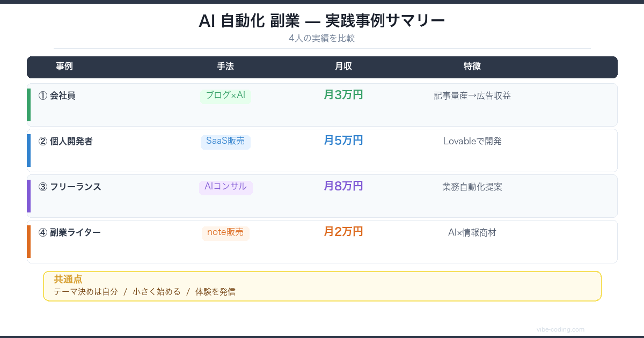Select the 月収 column header
Viewport: 644px width, 338px height.
(343, 67)
